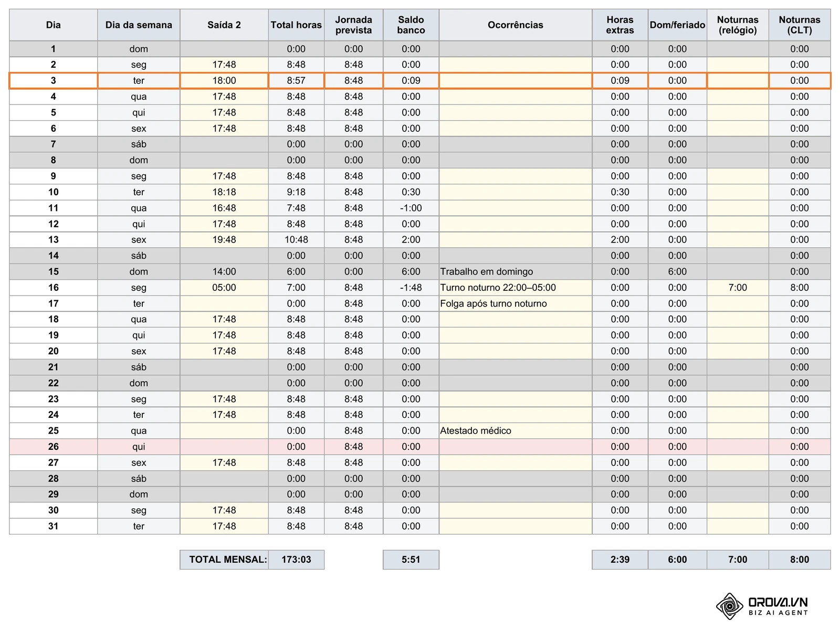The image size is (840, 641).
Task: Select the 18:18 exit time on day 10
Action: tap(224, 192)
